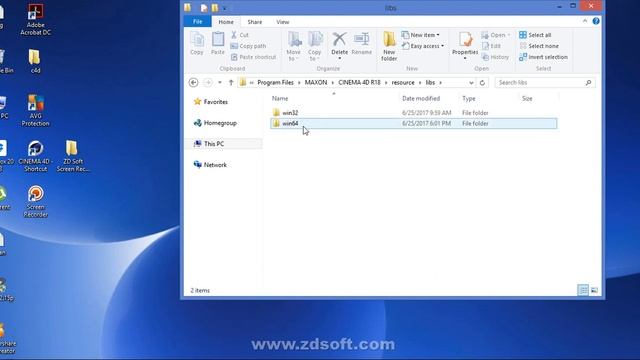The width and height of the screenshot is (640, 360).
Task: Open the New item dropdown
Action: 421,35
